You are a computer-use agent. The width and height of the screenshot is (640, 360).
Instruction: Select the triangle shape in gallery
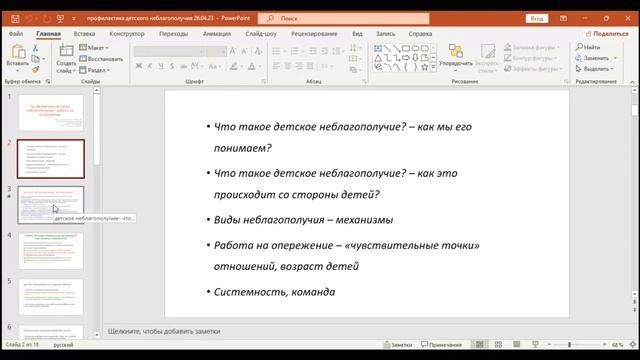tap(378, 58)
